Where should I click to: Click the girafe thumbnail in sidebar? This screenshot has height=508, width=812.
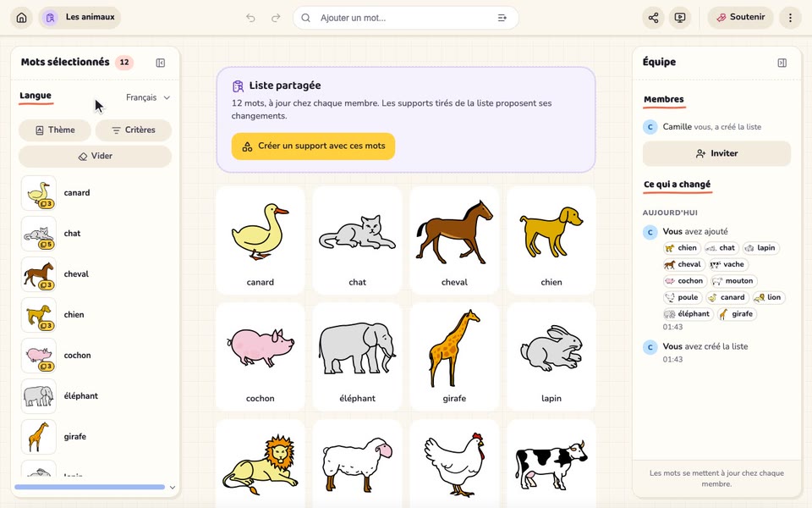(x=39, y=437)
